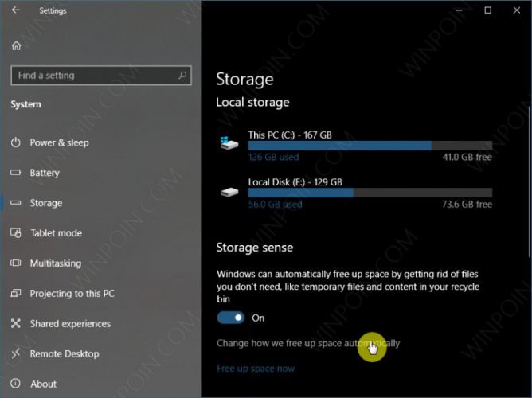Click the back arrow icon
This screenshot has height=398, width=532.
[16, 10]
